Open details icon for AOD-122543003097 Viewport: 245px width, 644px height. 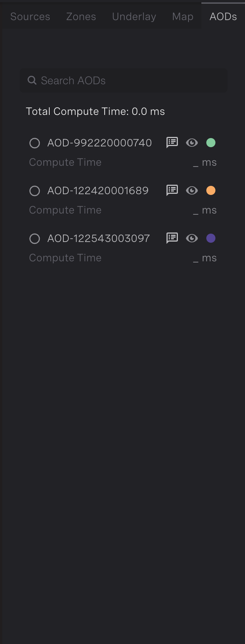click(172, 238)
